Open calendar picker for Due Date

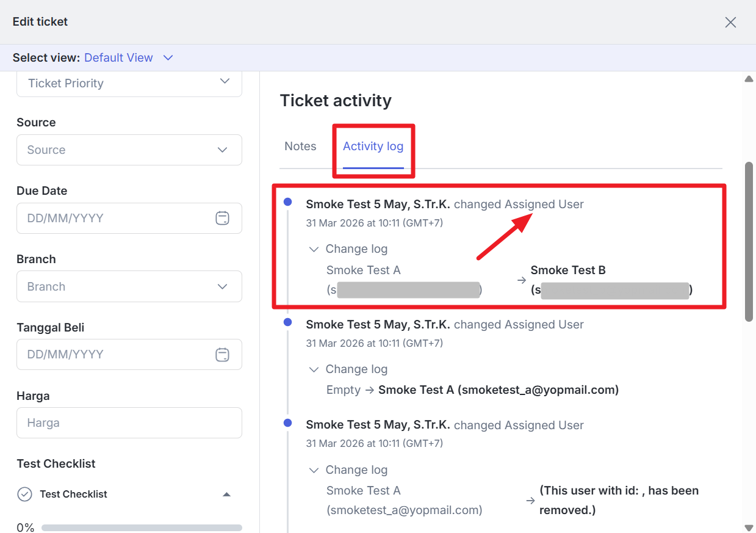222,218
